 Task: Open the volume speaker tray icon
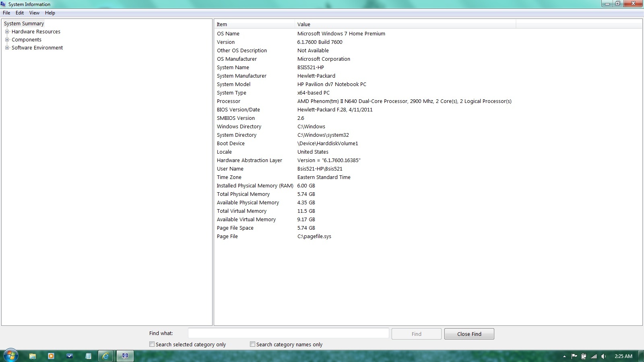pyautogui.click(x=603, y=356)
